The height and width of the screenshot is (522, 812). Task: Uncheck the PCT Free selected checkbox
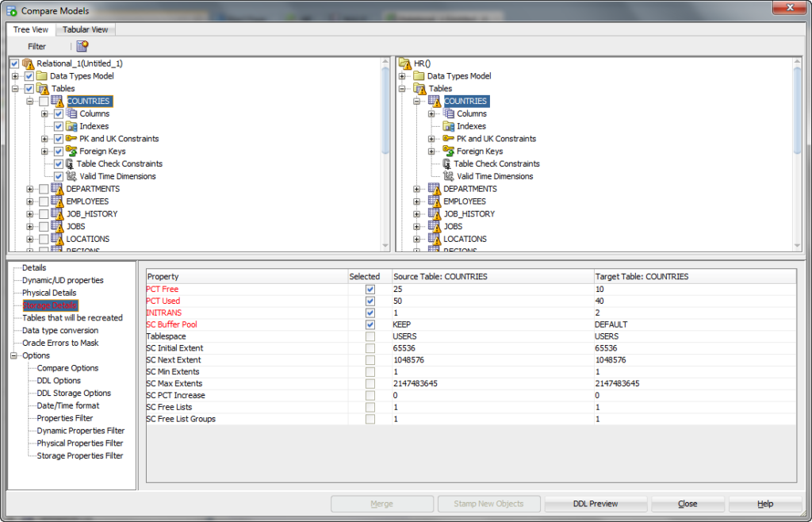pos(370,290)
